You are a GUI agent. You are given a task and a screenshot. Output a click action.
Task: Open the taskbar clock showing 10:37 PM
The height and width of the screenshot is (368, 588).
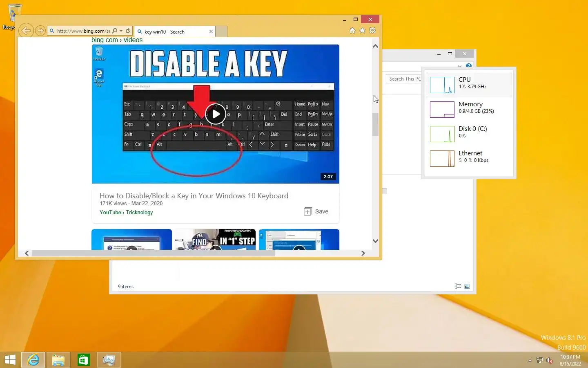[570, 360]
